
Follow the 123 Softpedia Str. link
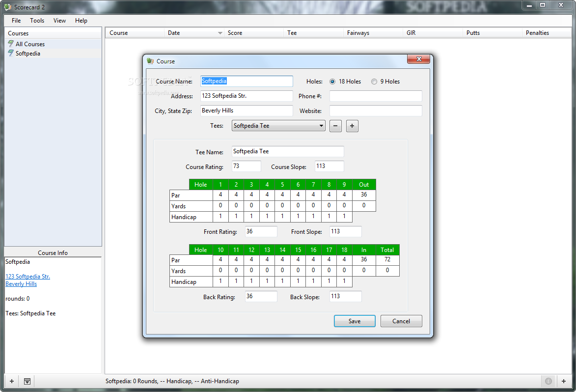27,276
